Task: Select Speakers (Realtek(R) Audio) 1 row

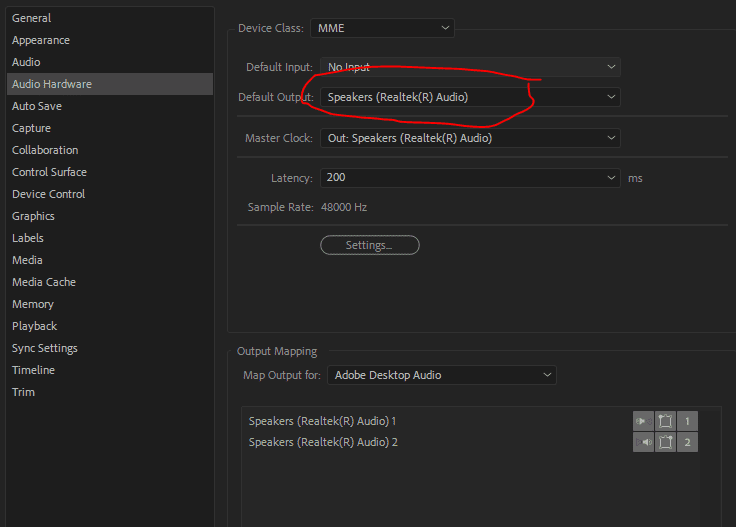Action: (x=472, y=421)
